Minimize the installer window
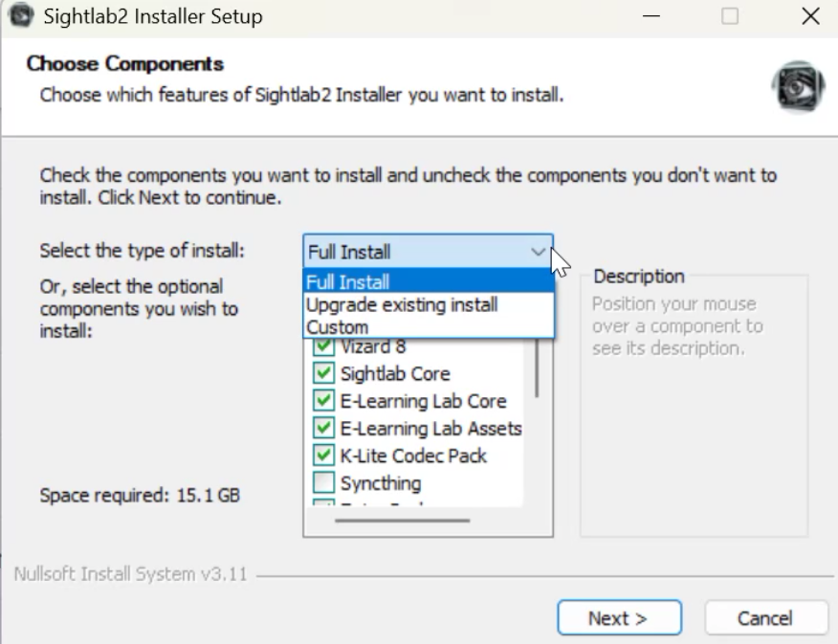Image resolution: width=838 pixels, height=644 pixels. coord(651,16)
